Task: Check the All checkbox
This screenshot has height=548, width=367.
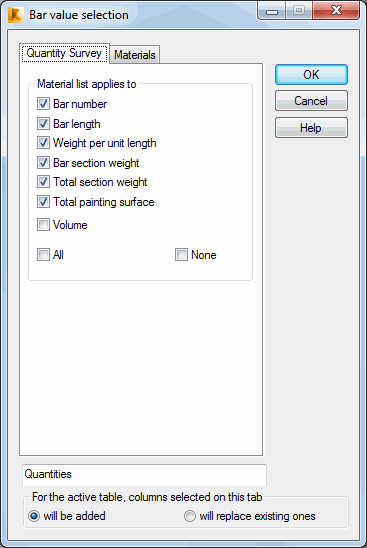Action: coord(43,255)
